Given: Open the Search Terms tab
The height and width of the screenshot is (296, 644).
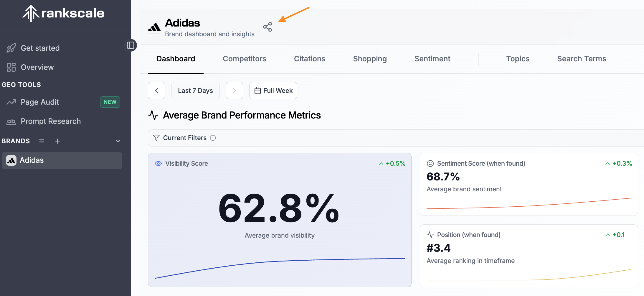Looking at the screenshot, I should [582, 59].
